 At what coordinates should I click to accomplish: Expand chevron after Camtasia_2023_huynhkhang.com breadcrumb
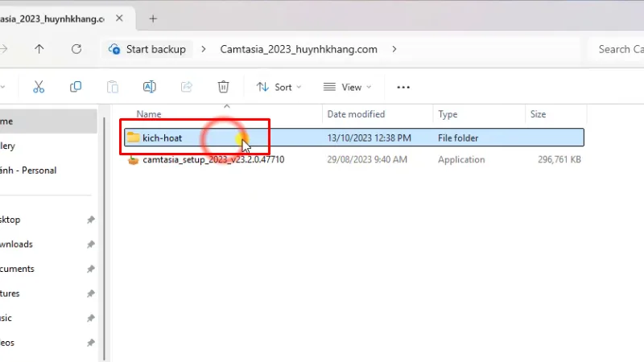[x=394, y=49]
